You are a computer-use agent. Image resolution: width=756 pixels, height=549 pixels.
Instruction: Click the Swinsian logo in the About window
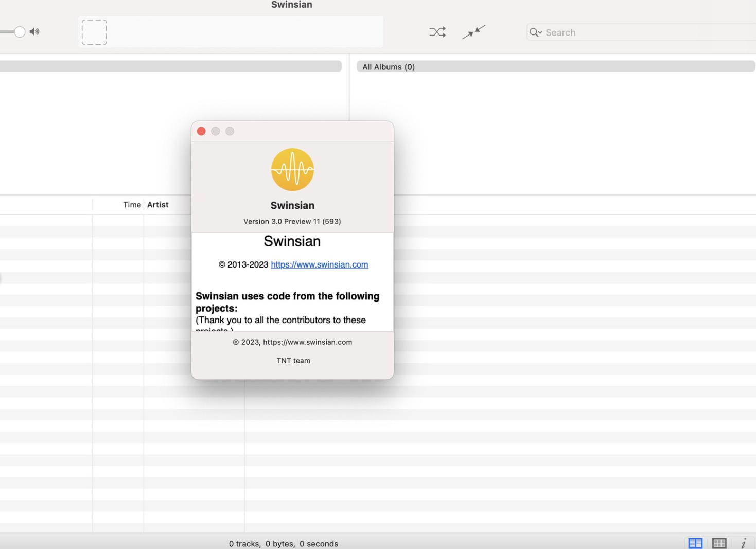coord(292,169)
